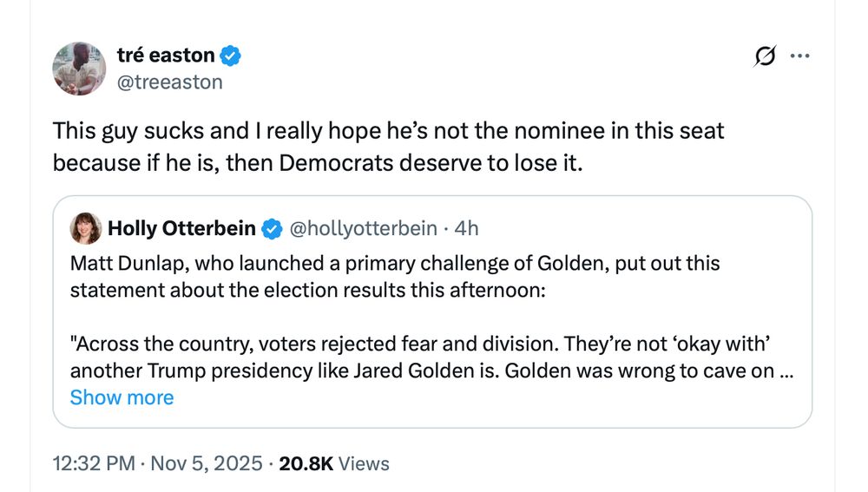Open the Holly Otterbein display name link

181,228
